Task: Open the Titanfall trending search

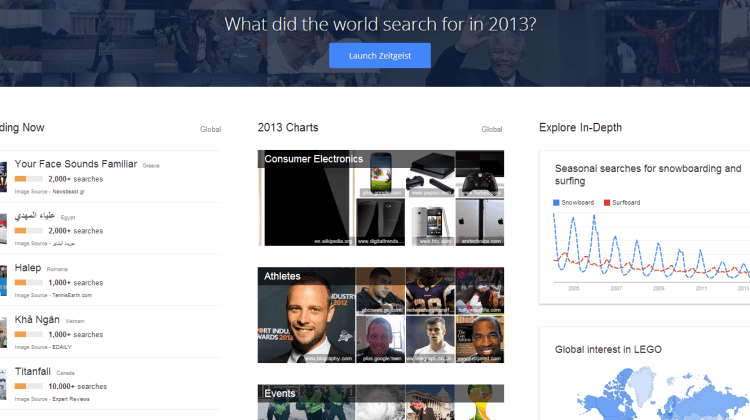Action: pyautogui.click(x=33, y=371)
